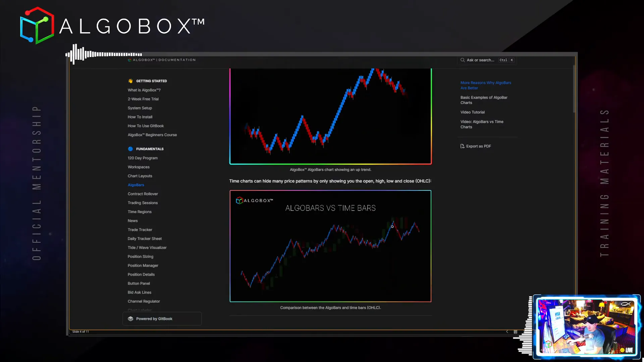This screenshot has width=644, height=362.
Task: Go to previous slide with left arrow
Action: coord(507,331)
